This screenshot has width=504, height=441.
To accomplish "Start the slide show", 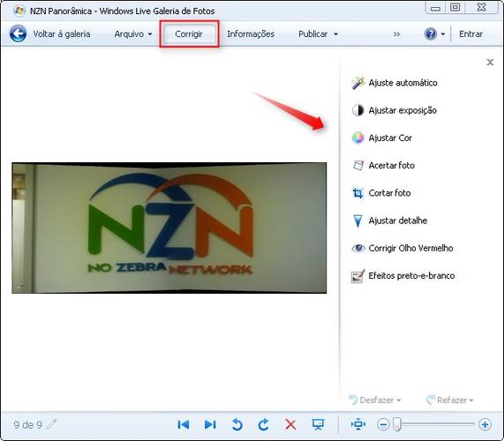I will pos(318,424).
